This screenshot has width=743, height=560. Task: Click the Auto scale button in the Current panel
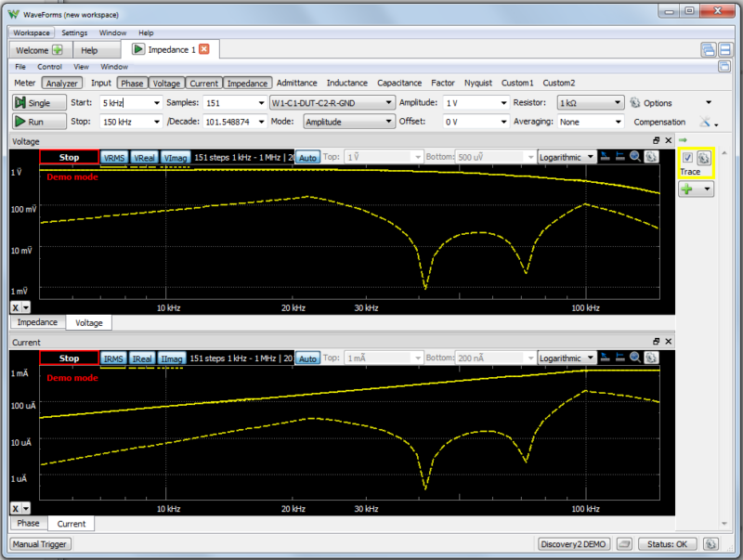[x=306, y=358]
